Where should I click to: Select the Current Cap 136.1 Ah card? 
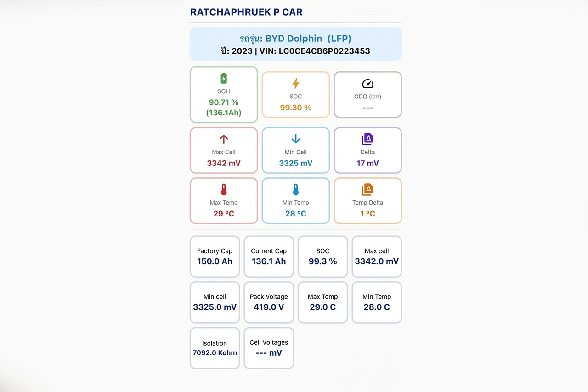[x=269, y=256]
